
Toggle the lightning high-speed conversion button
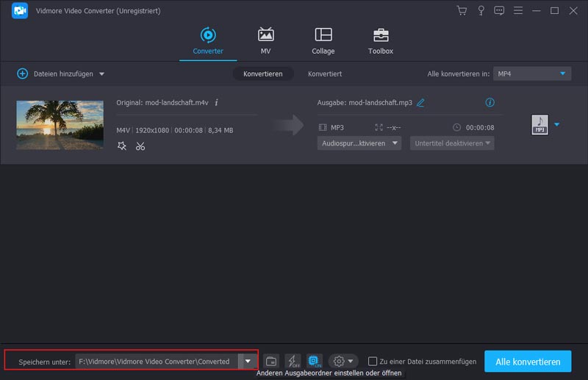[293, 361]
